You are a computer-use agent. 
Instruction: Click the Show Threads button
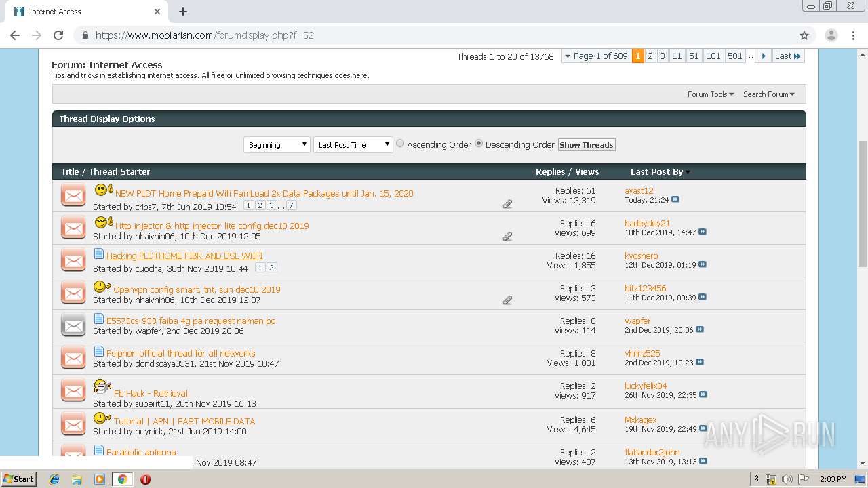coord(587,145)
